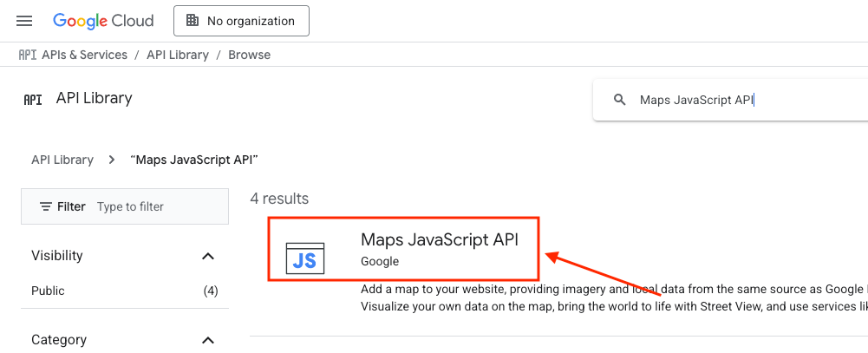
Task: Focus the Type to filter field
Action: point(156,206)
